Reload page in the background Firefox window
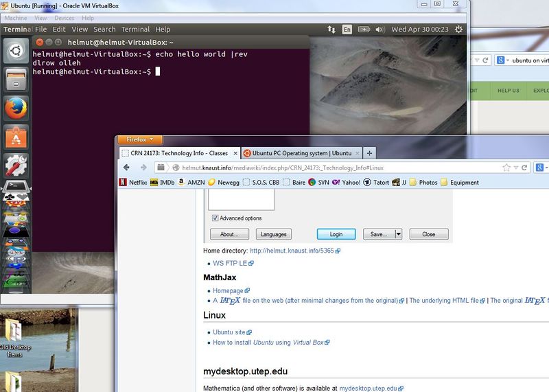Viewport: 549px width, 392px height. [485, 60]
